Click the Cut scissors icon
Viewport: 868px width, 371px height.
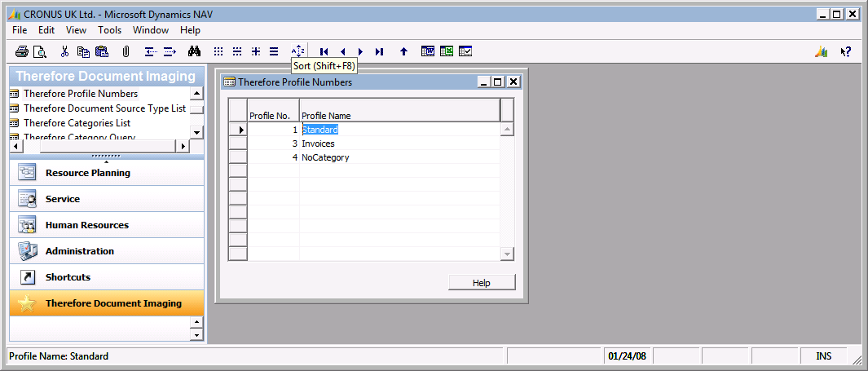point(64,51)
